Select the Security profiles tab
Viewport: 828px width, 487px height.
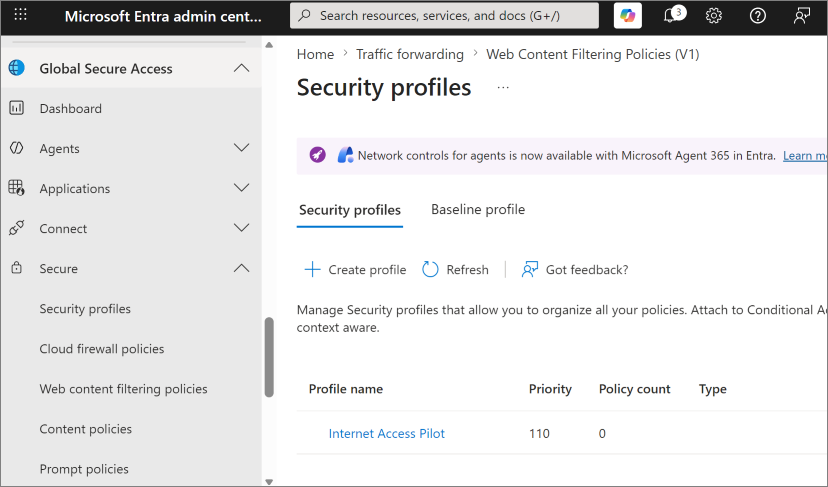click(x=350, y=210)
